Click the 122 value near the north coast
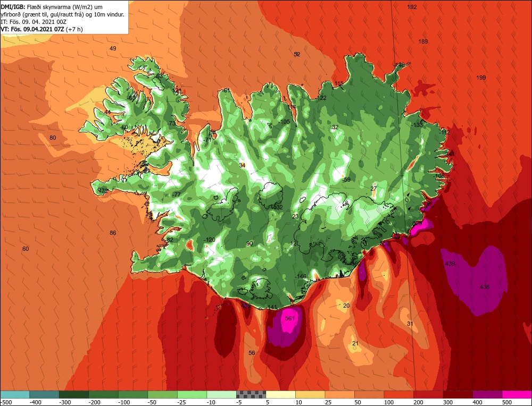Viewport: 532px width, 406px height. point(322,98)
